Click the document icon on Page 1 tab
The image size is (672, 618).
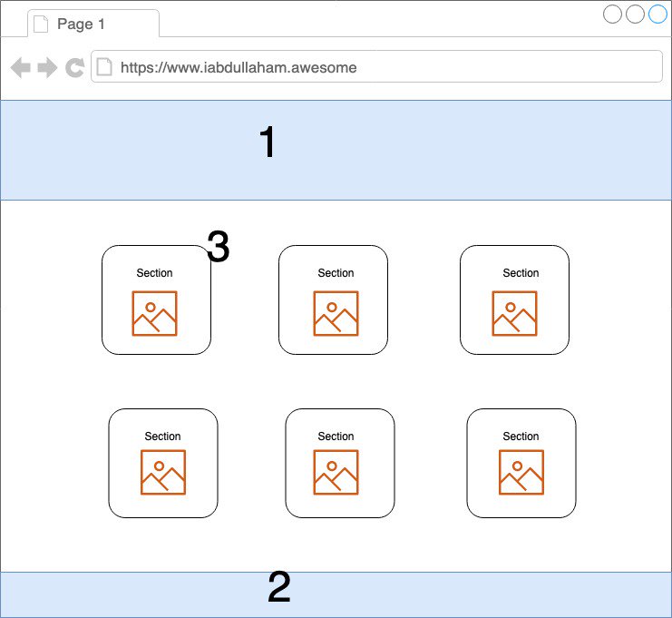coord(41,24)
